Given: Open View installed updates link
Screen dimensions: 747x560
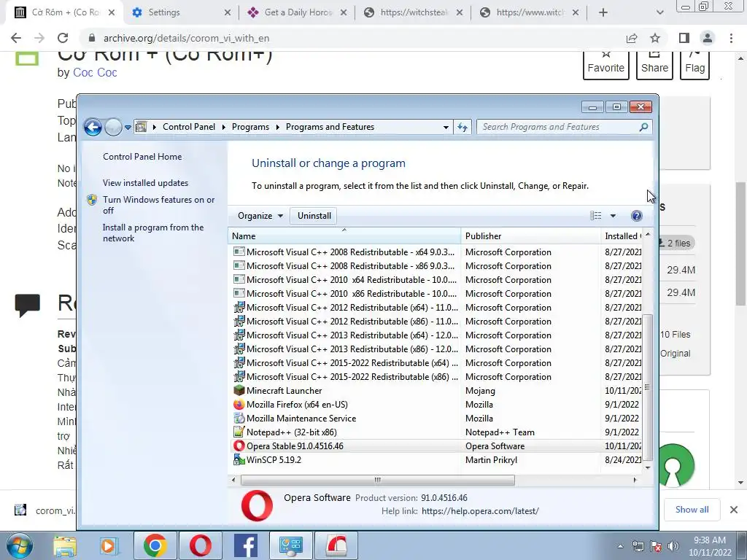Looking at the screenshot, I should tap(145, 183).
